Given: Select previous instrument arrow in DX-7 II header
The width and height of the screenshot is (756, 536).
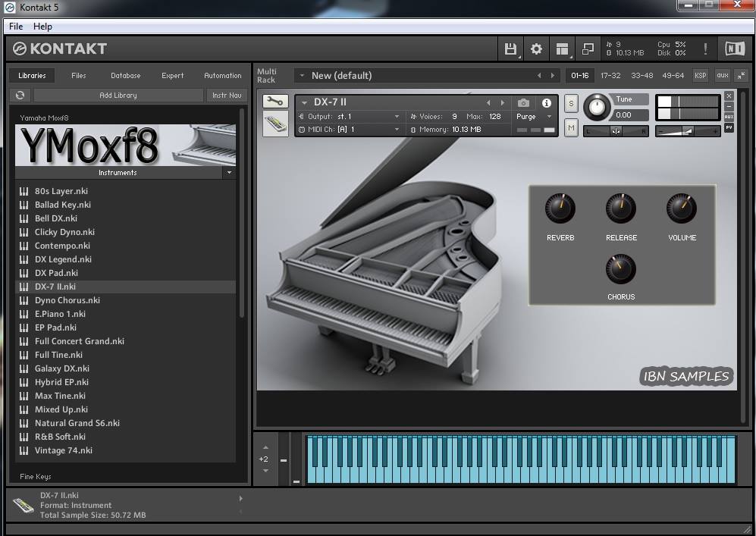Looking at the screenshot, I should [x=488, y=102].
